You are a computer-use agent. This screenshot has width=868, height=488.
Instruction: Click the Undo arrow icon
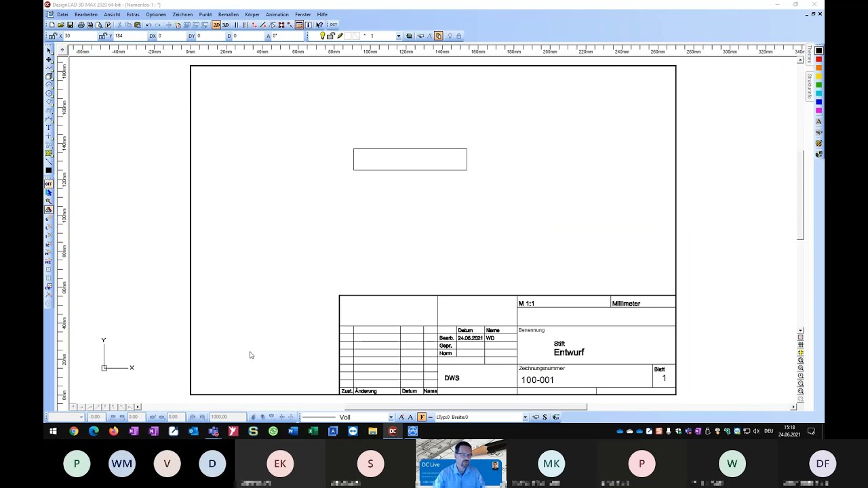149,25
